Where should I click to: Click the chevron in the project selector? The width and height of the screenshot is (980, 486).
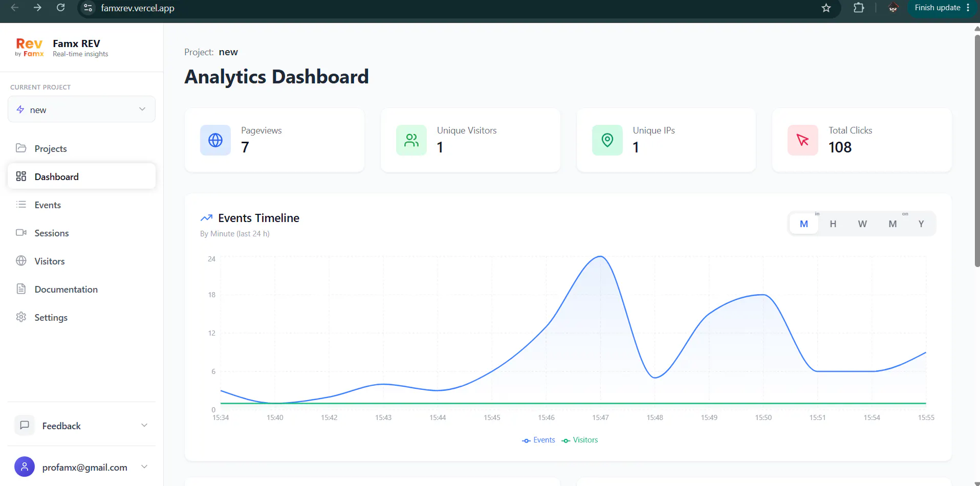tap(142, 109)
